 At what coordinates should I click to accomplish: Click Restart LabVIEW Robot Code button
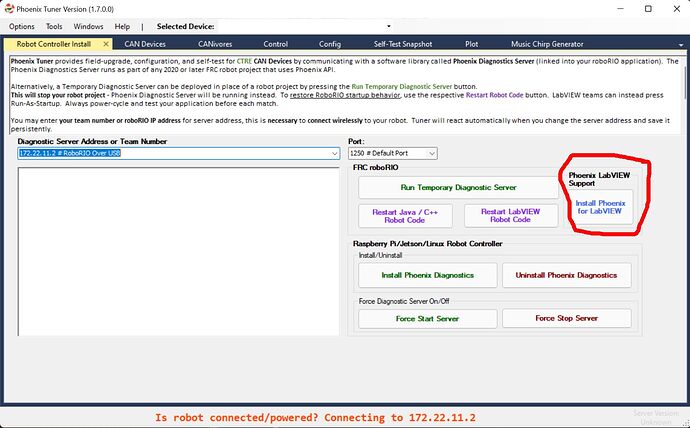pyautogui.click(x=510, y=216)
